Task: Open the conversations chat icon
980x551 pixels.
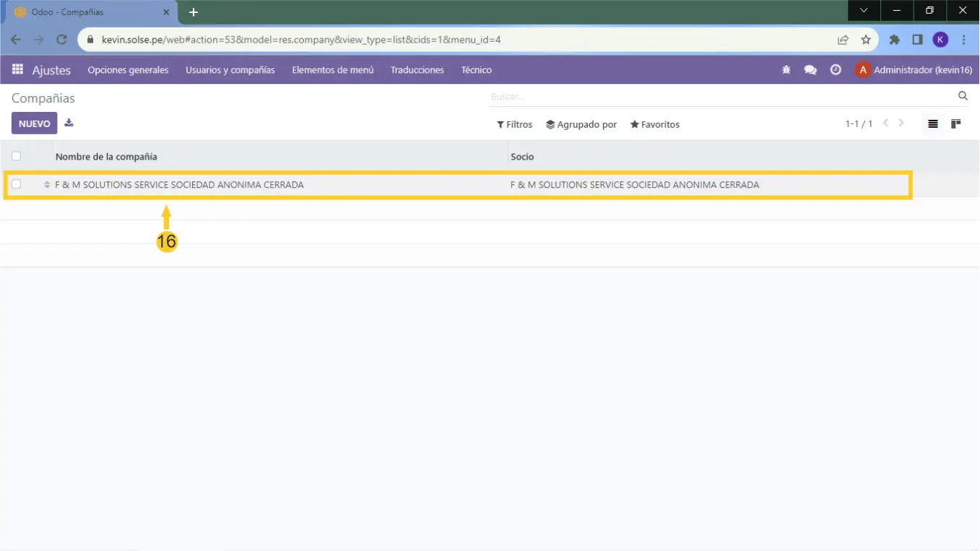Action: point(810,70)
